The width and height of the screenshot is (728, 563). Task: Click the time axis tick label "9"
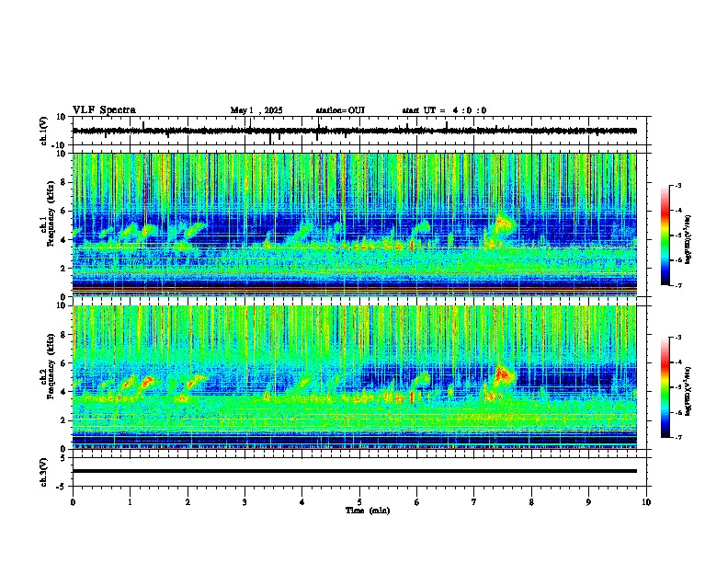pos(588,502)
